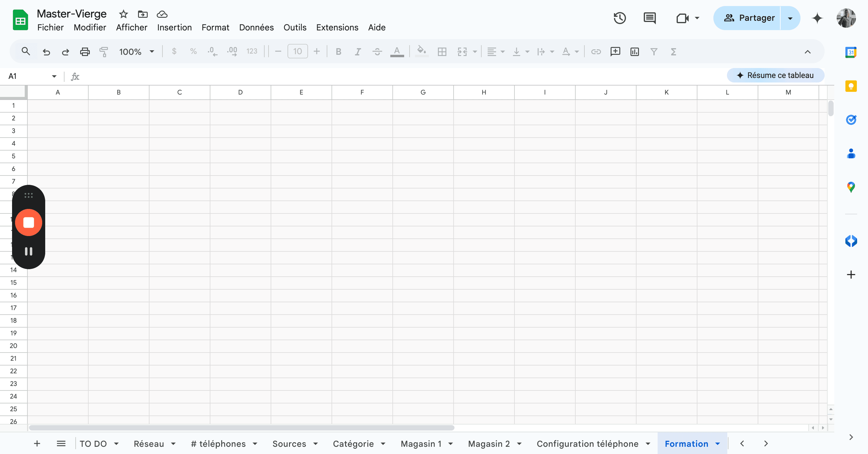Toggle italic formatting
The height and width of the screenshot is (454, 868).
coord(358,51)
